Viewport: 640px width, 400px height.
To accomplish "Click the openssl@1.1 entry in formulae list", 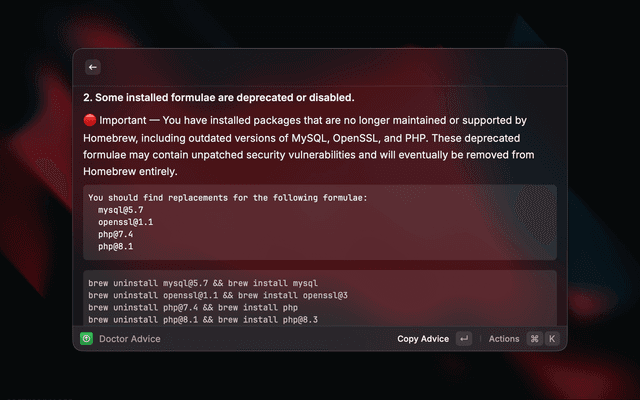I will pos(125,222).
